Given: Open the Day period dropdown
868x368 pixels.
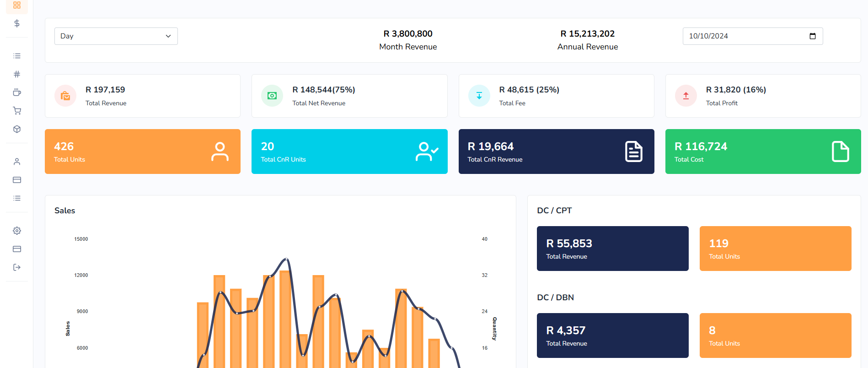Looking at the screenshot, I should coord(116,36).
